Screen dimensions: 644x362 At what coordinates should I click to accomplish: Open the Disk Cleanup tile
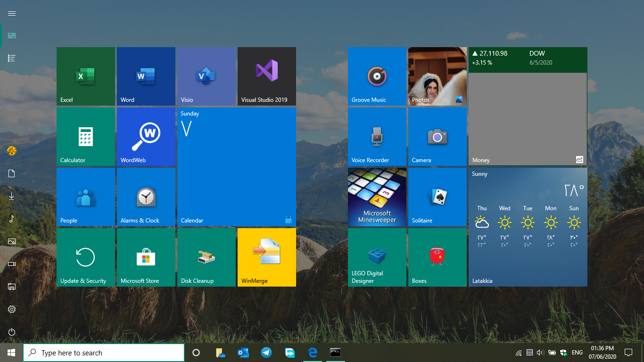tap(206, 257)
